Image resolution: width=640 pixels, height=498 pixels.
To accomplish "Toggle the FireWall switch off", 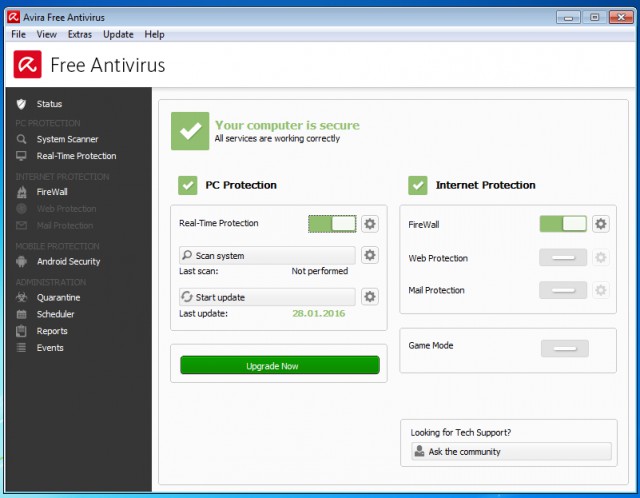I will point(563,224).
